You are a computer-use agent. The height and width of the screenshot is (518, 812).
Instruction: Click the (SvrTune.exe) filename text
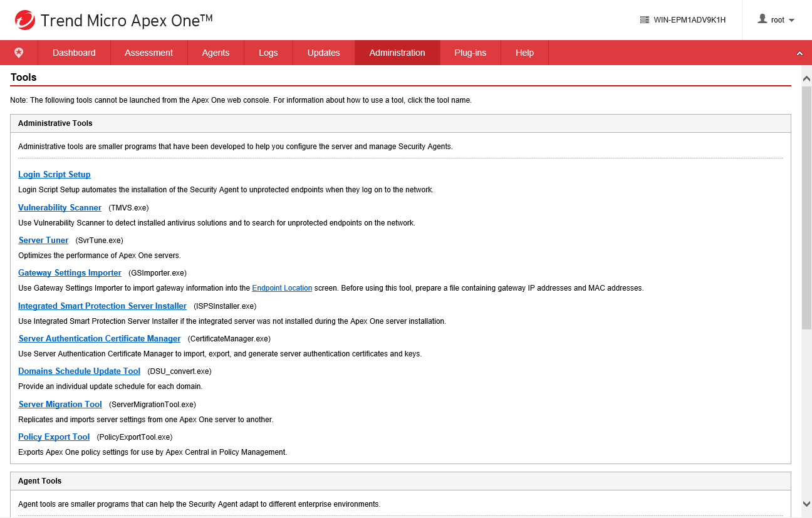tap(99, 241)
